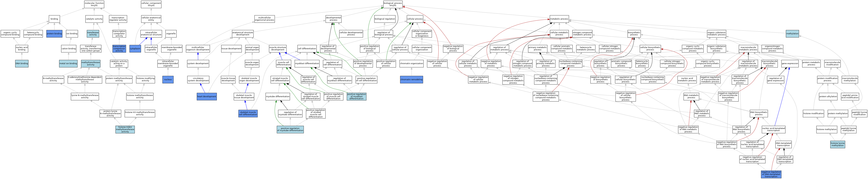Click the cellular developmental process node
Viewport: 868px width, 179px height.
(x=351, y=34)
